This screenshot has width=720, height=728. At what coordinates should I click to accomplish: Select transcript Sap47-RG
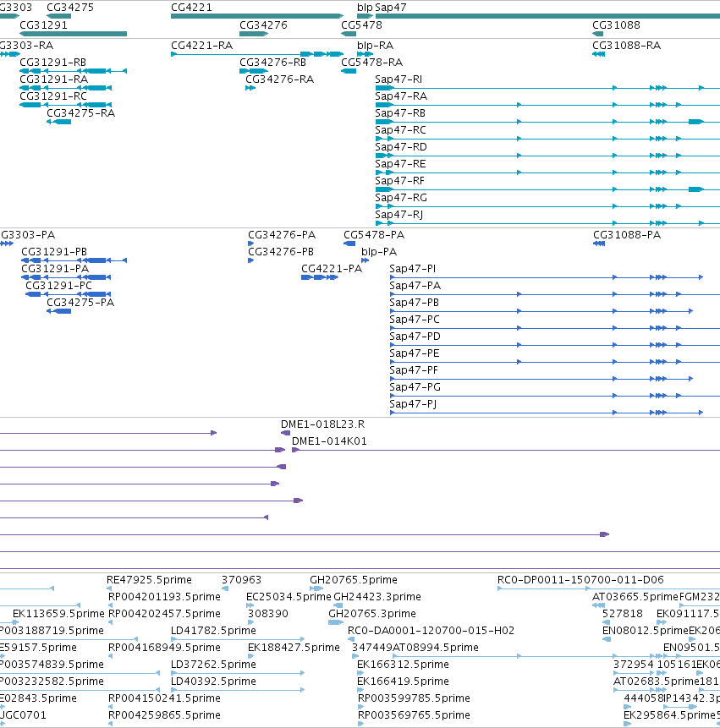(547, 206)
